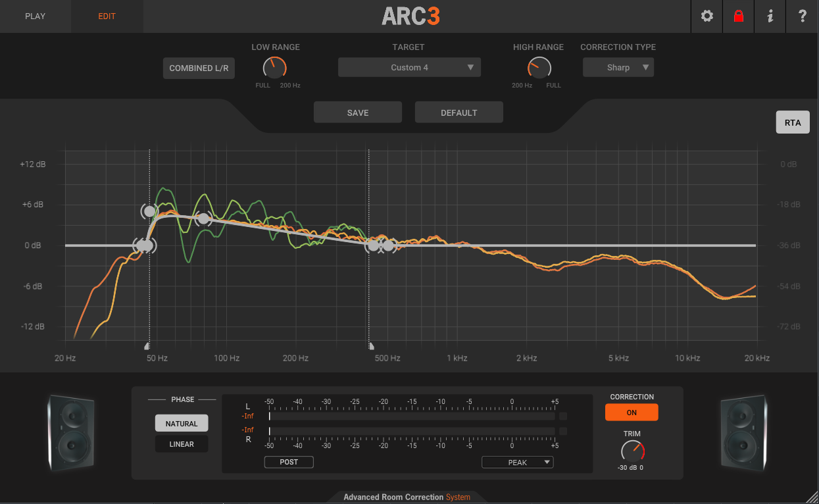Open the TARGET Custom 4 dropdown

(409, 67)
